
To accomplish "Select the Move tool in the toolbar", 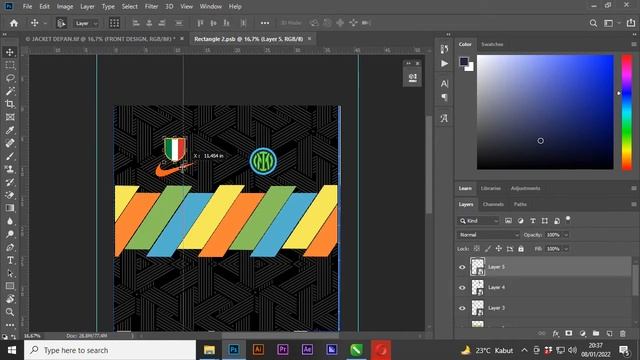I will point(10,52).
